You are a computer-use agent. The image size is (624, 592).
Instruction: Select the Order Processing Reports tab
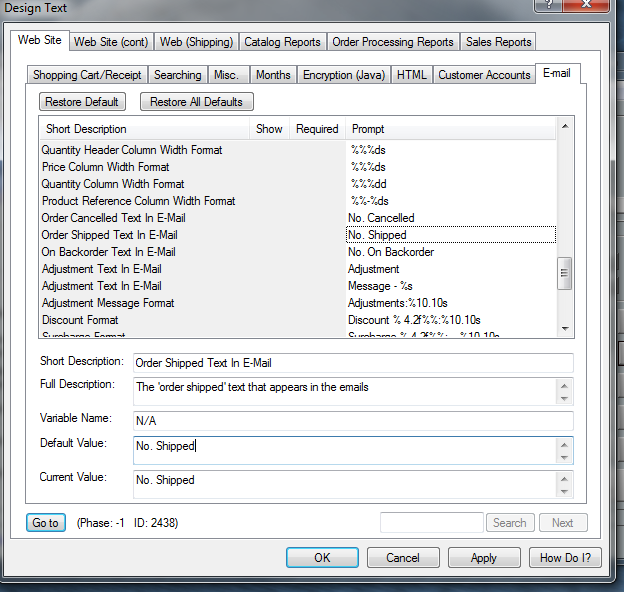point(392,42)
